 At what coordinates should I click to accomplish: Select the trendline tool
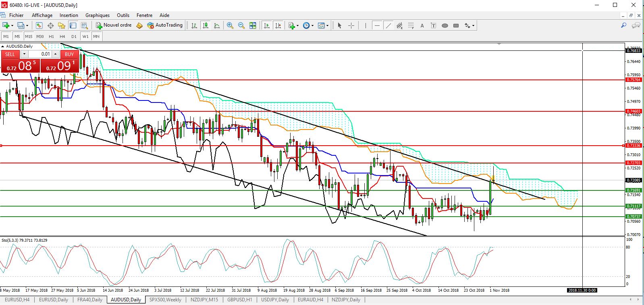388,25
